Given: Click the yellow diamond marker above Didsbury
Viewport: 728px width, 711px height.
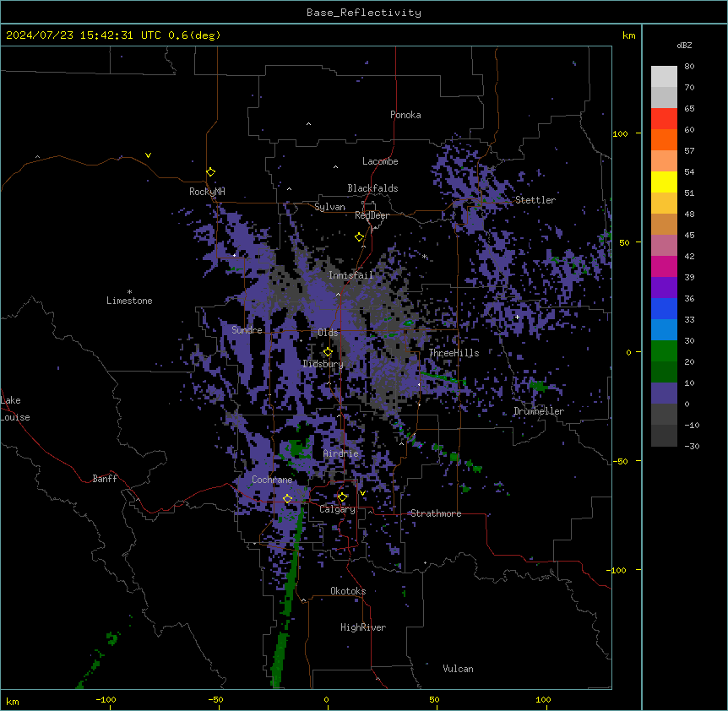Looking at the screenshot, I should click(x=328, y=352).
